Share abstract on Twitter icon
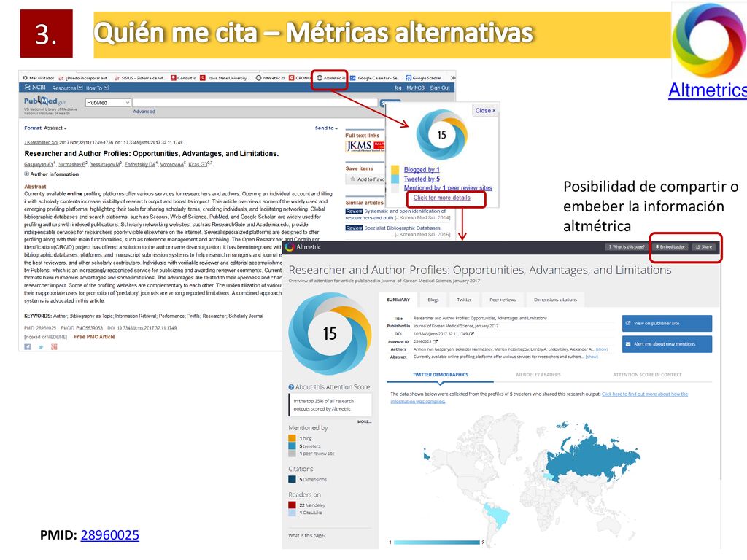Screen dimensions: 747x560 (x=41, y=346)
